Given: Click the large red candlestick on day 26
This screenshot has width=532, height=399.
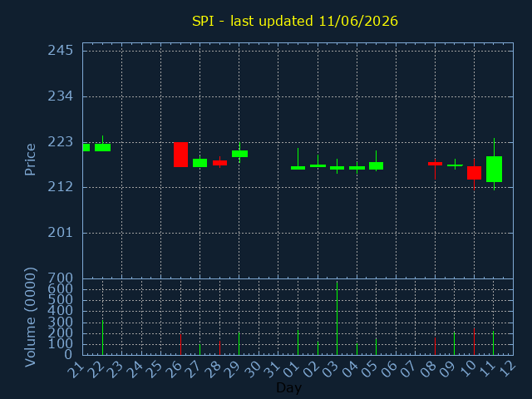Looking at the screenshot, I should click(180, 155).
